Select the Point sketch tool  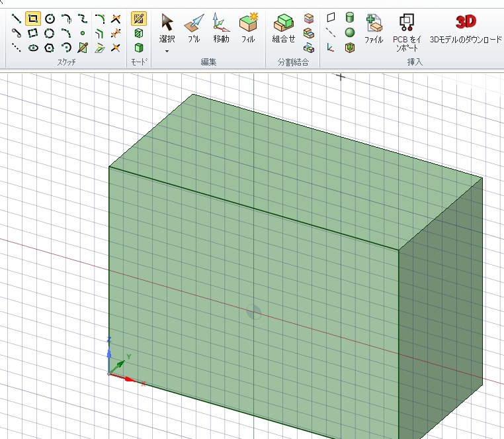click(x=83, y=33)
